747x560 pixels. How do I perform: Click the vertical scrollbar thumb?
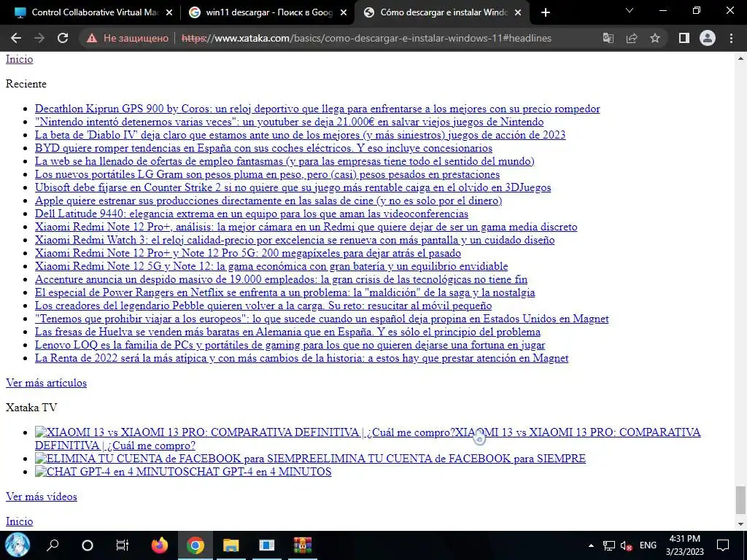pyautogui.click(x=740, y=500)
